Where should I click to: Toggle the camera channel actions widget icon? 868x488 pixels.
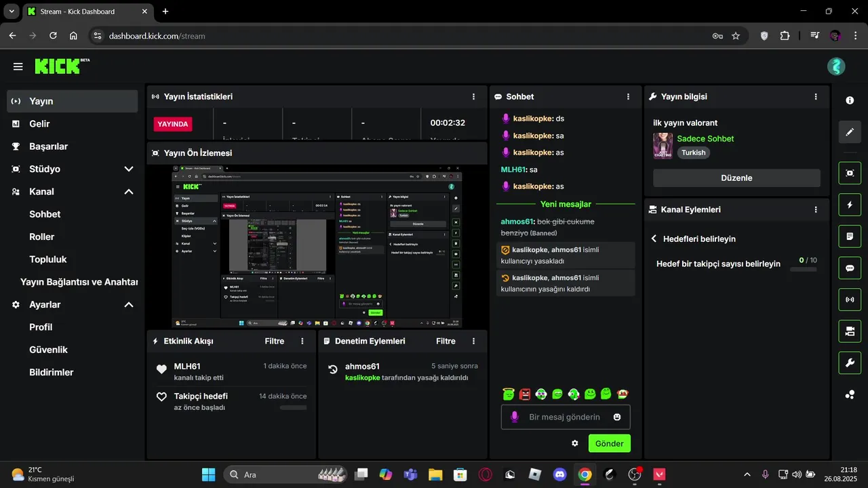pyautogui.click(x=850, y=331)
